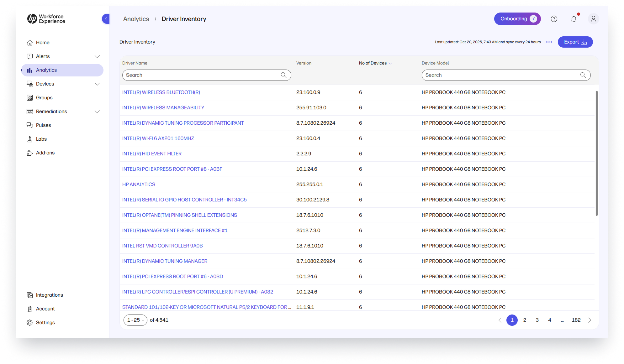Click inside the Driver Name search field
The height and width of the screenshot is (364, 624).
point(201,75)
